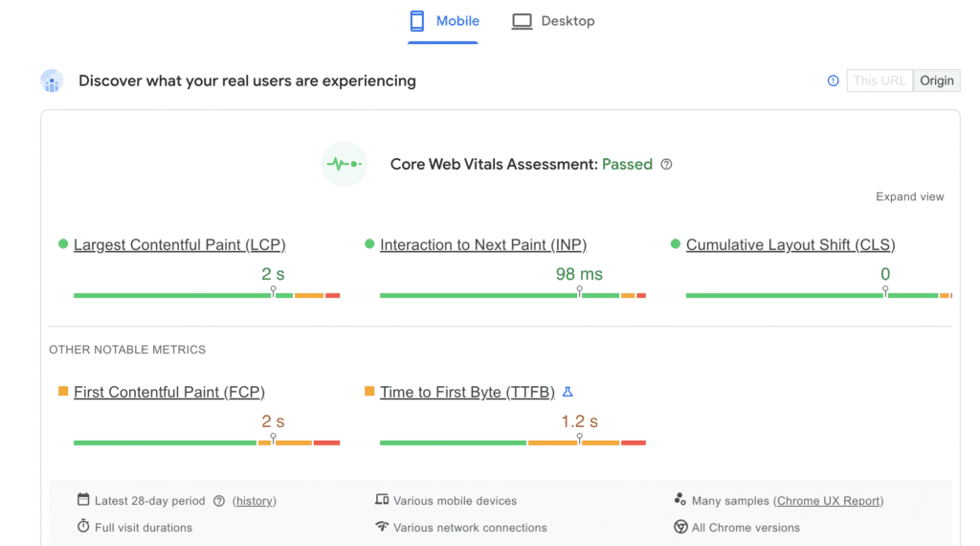Open Interaction to Next Paint (INP) link
This screenshot has height=546, width=980.
click(483, 245)
